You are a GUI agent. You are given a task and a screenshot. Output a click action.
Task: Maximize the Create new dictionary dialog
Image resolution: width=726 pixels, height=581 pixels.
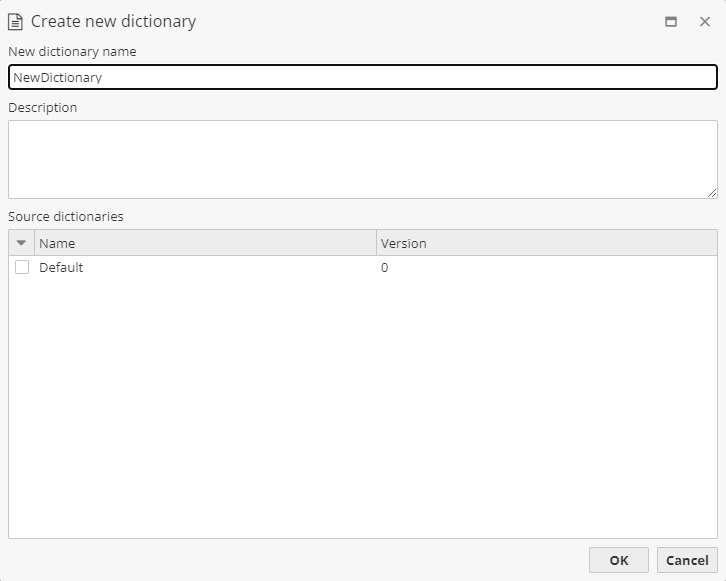671,21
